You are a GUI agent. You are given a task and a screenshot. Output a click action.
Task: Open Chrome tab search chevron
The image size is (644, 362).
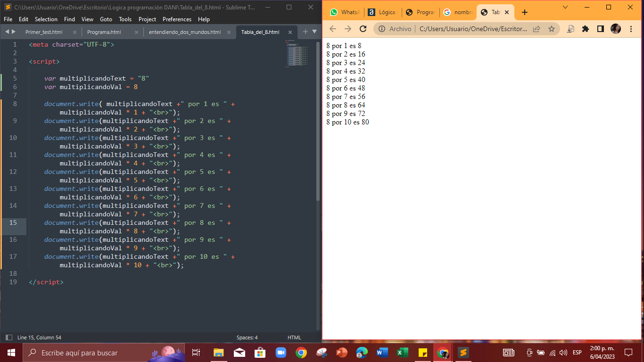[x=565, y=7]
